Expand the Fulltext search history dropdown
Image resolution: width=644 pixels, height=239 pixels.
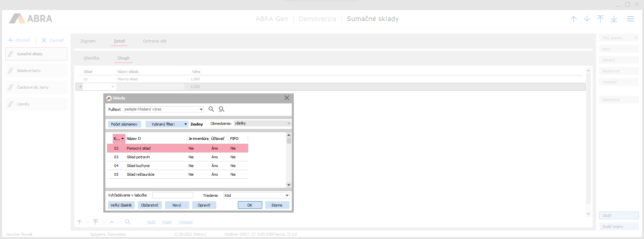pos(201,109)
